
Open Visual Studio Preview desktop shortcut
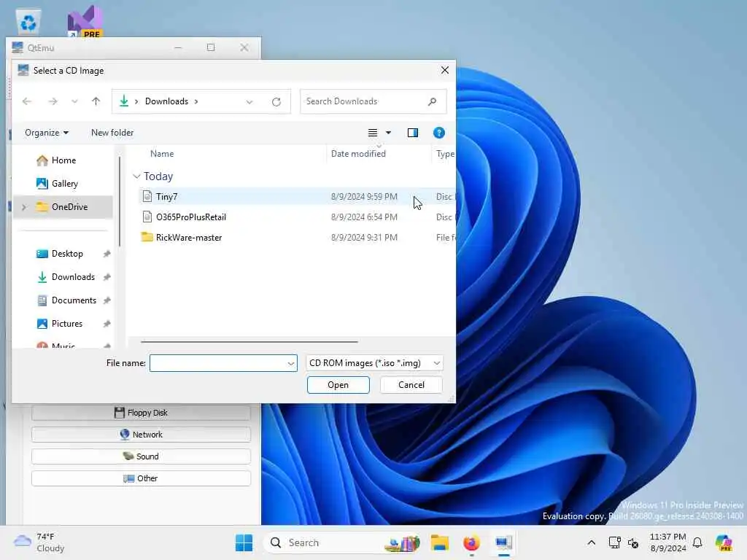85,21
